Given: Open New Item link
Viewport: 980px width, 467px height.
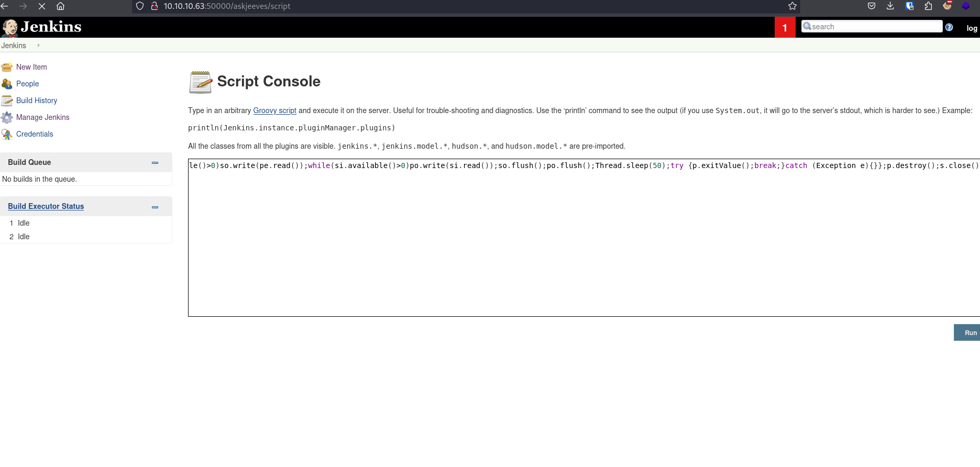Looking at the screenshot, I should [31, 67].
